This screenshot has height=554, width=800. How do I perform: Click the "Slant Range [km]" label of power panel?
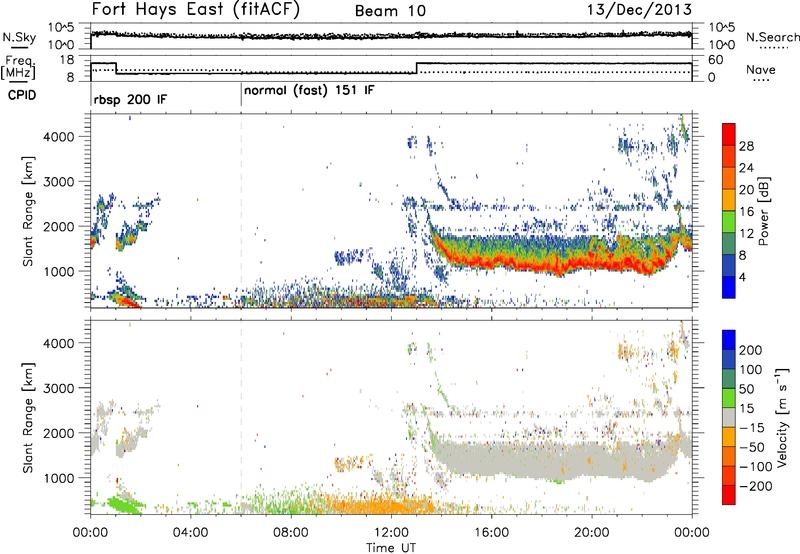[28, 211]
